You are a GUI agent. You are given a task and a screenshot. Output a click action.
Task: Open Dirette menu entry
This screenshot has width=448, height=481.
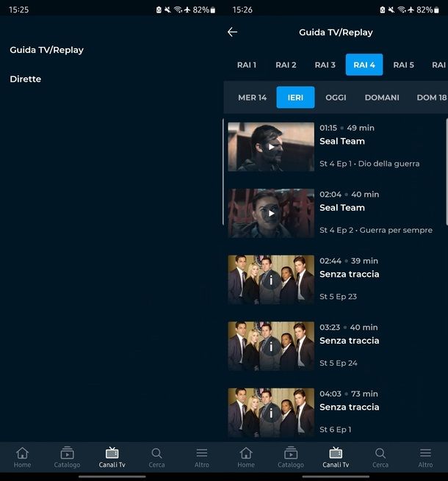coord(26,79)
